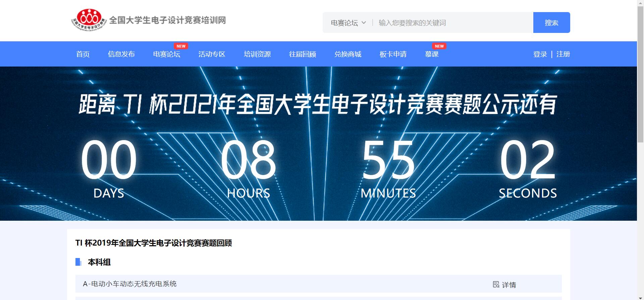Click the NEW badge above 电赛论坛
Screen dimensions: 644x300
coord(181,46)
